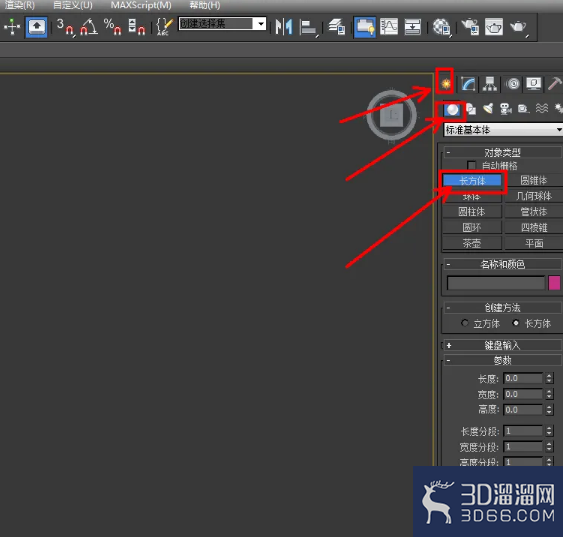This screenshot has width=563, height=537.
Task: Select the Lights category icon
Action: 488,109
